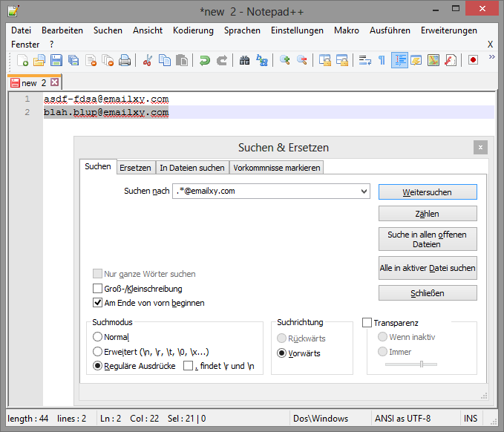The height and width of the screenshot is (432, 504).
Task: Switch to In Dateien suchen tab
Action: pyautogui.click(x=192, y=168)
